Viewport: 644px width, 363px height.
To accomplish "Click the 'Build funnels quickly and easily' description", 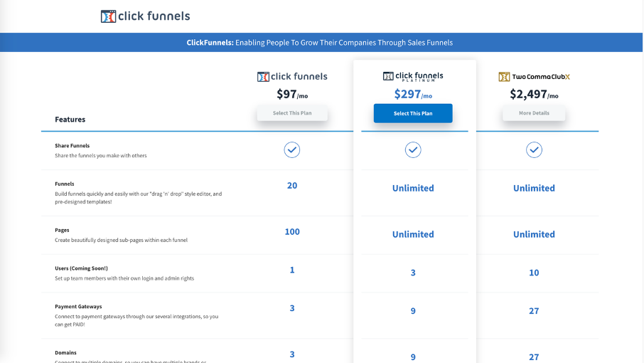I will (x=139, y=198).
